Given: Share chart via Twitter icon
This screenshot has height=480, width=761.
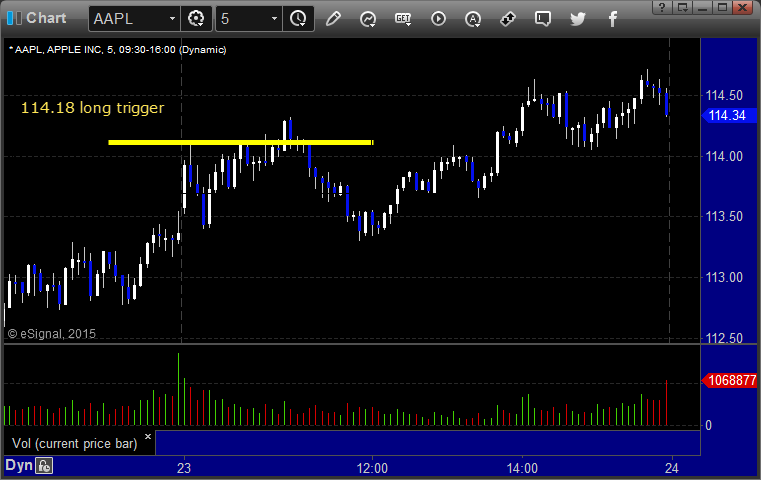Looking at the screenshot, I should [x=578, y=19].
